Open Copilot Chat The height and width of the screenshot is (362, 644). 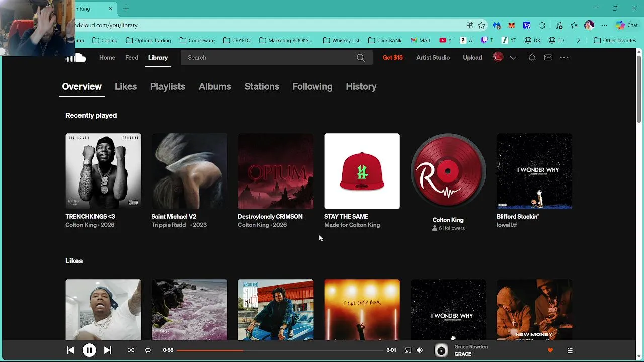(626, 25)
